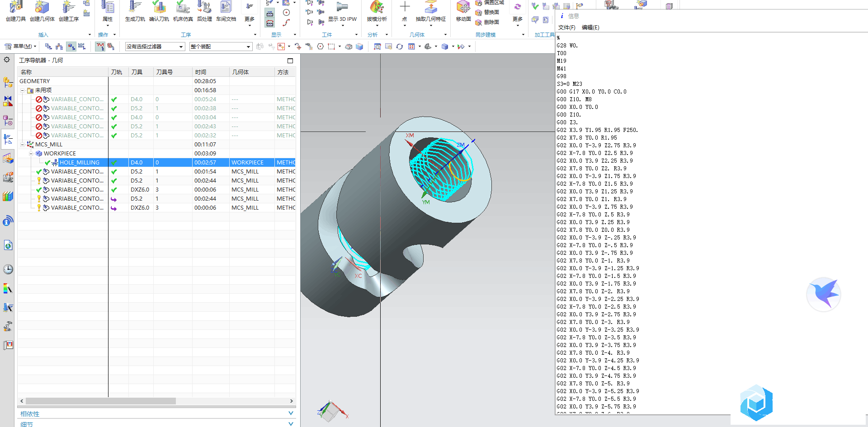This screenshot has height=427, width=868.
Task: Select the WORKPIECE node
Action: [x=60, y=154]
